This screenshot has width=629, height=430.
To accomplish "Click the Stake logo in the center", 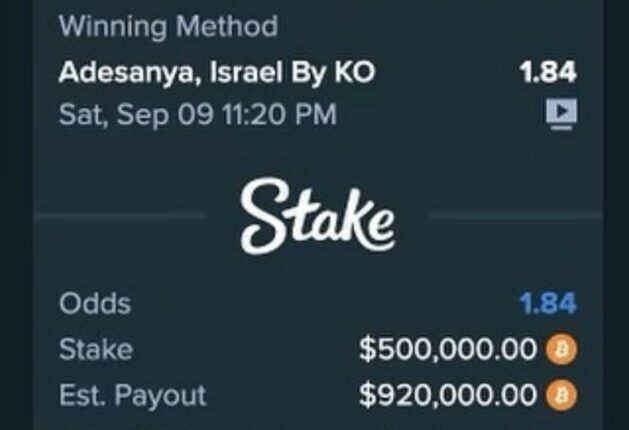I will pos(317,215).
